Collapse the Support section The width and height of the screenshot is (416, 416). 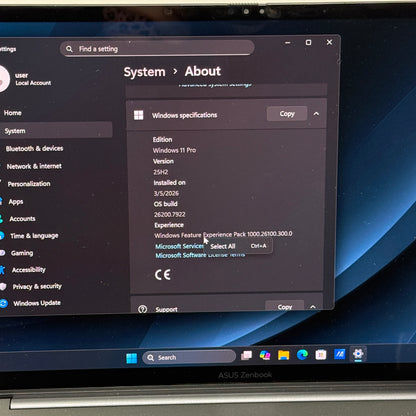[x=313, y=306]
